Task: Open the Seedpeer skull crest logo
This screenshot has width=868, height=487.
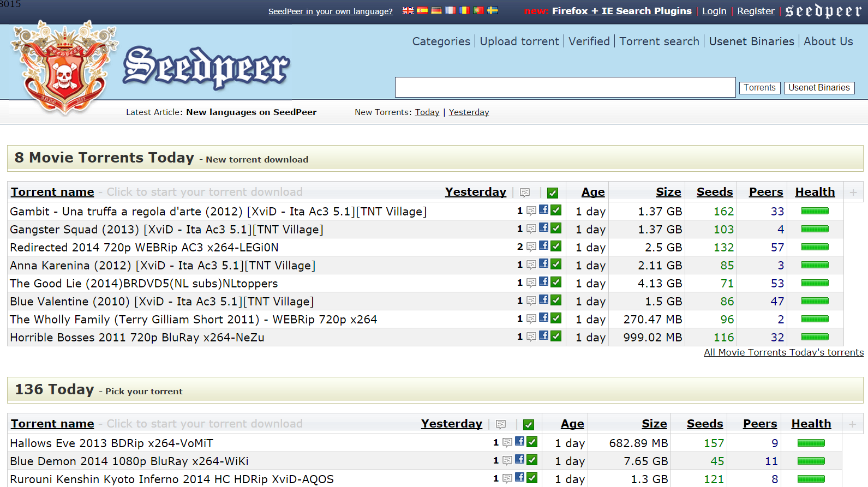Action: click(64, 68)
